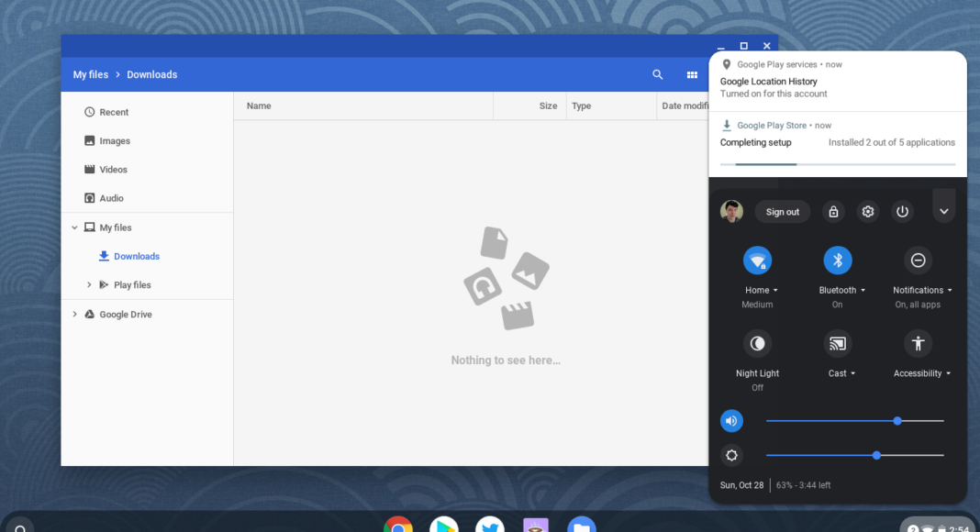
Task: Click My files breadcrumb link
Action: pyautogui.click(x=91, y=75)
